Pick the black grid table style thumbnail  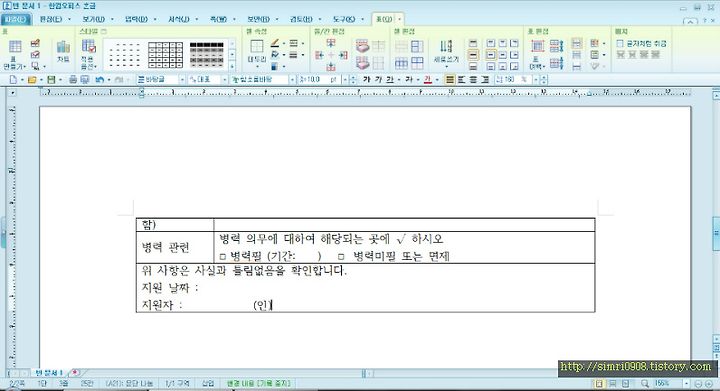(165, 55)
